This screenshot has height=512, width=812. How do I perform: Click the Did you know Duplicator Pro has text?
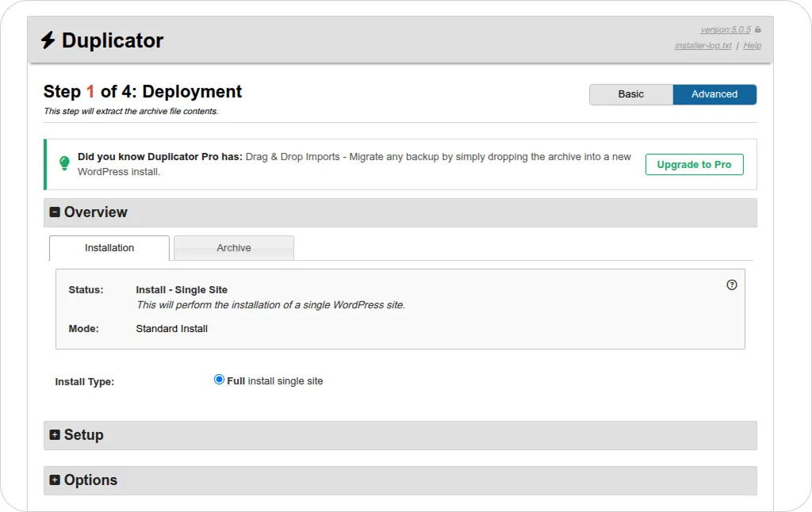click(160, 157)
